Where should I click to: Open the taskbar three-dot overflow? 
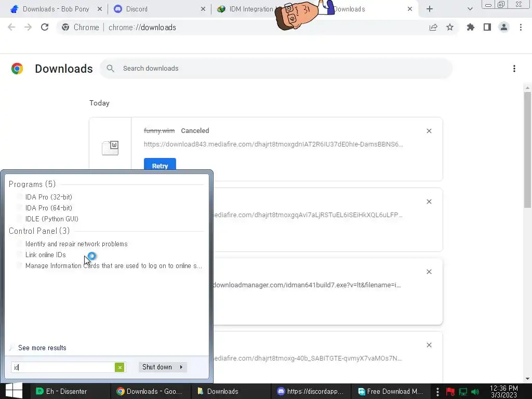437,392
